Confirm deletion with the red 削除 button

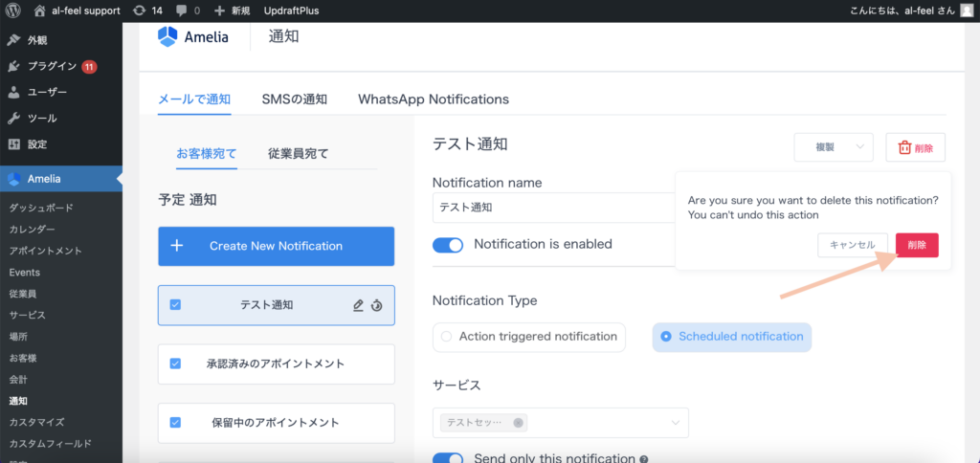[x=916, y=245]
